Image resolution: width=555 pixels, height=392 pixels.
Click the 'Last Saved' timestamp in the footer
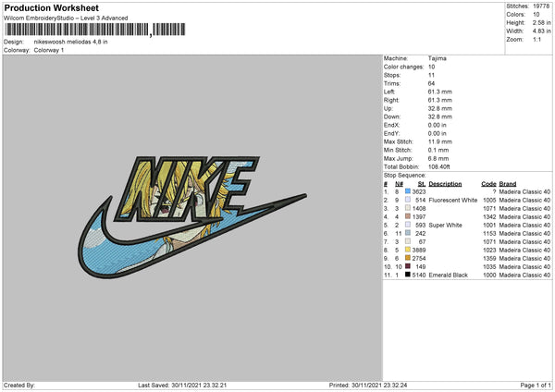click(x=182, y=385)
